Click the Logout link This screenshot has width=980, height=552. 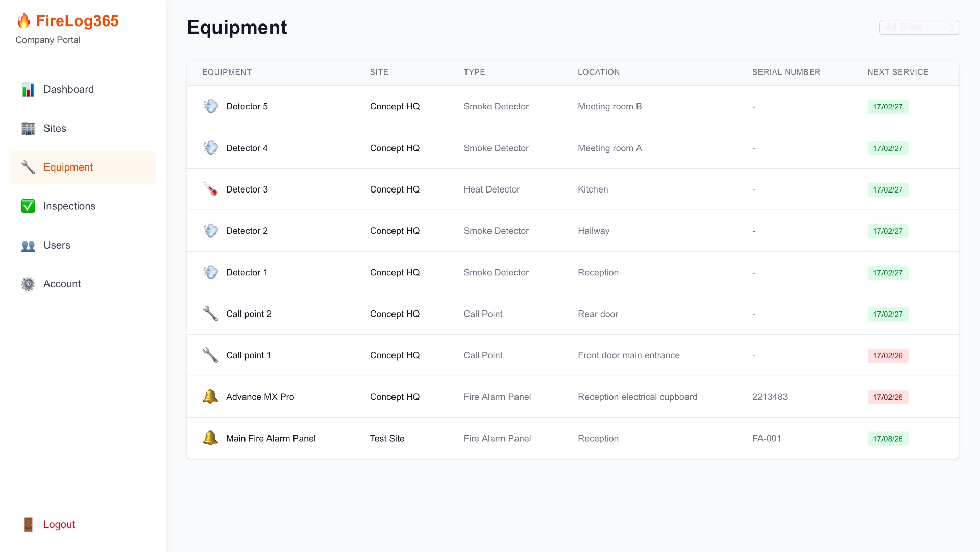tap(59, 524)
